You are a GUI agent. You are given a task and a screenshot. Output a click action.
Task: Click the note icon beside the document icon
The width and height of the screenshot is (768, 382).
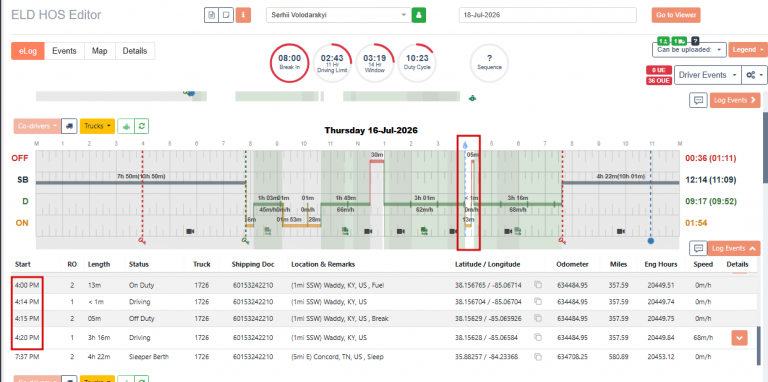[226, 15]
